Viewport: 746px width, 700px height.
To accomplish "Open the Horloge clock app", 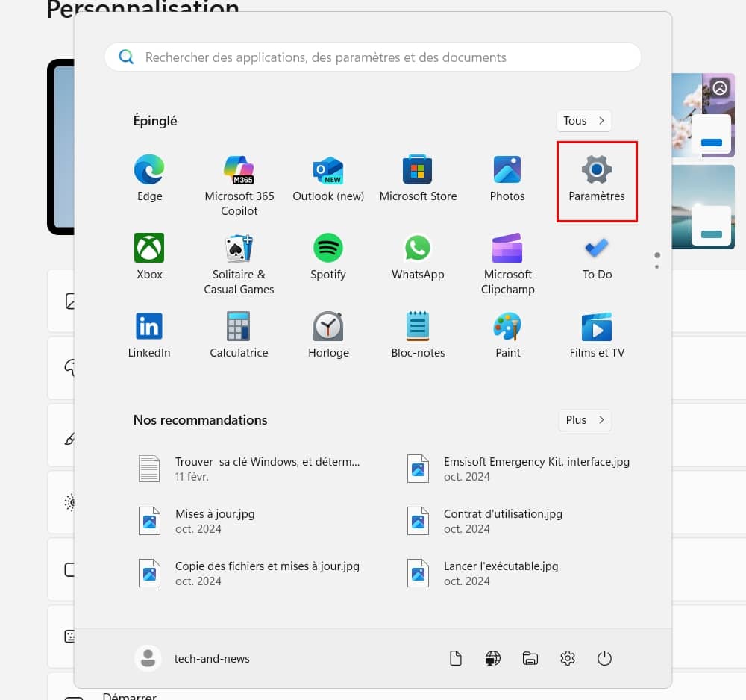I will 328,335.
